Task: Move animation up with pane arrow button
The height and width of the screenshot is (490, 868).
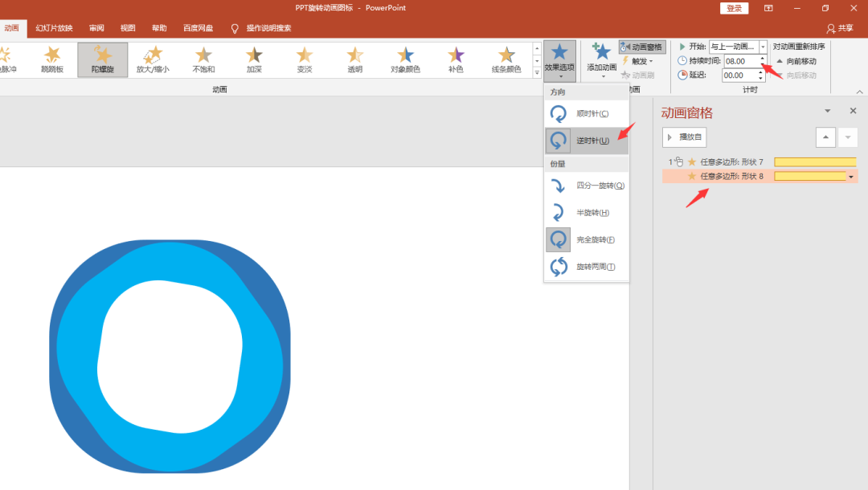Action: (825, 137)
